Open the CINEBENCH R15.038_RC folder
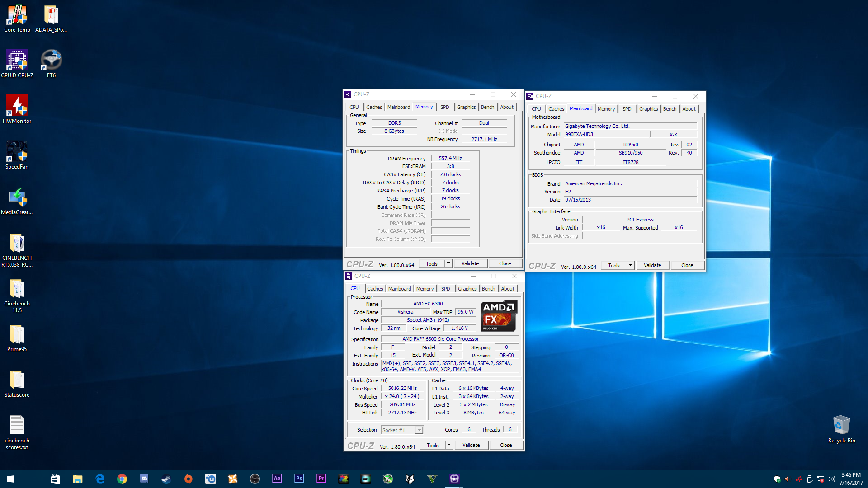The width and height of the screenshot is (868, 488). tap(17, 250)
